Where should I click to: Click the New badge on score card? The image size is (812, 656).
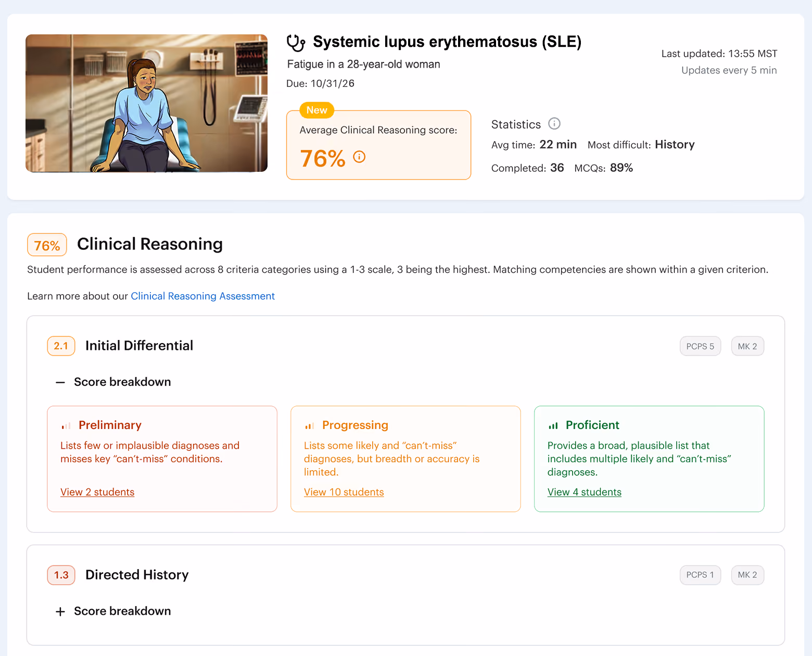316,110
